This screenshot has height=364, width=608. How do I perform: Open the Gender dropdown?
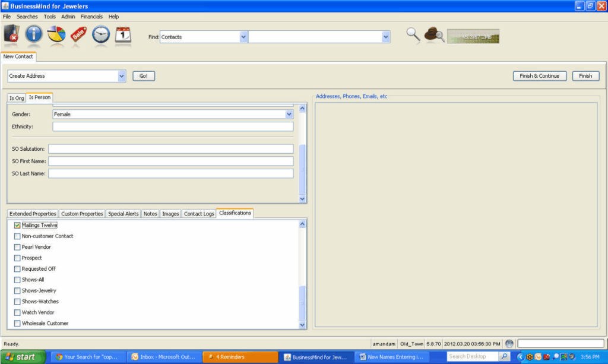click(x=289, y=115)
